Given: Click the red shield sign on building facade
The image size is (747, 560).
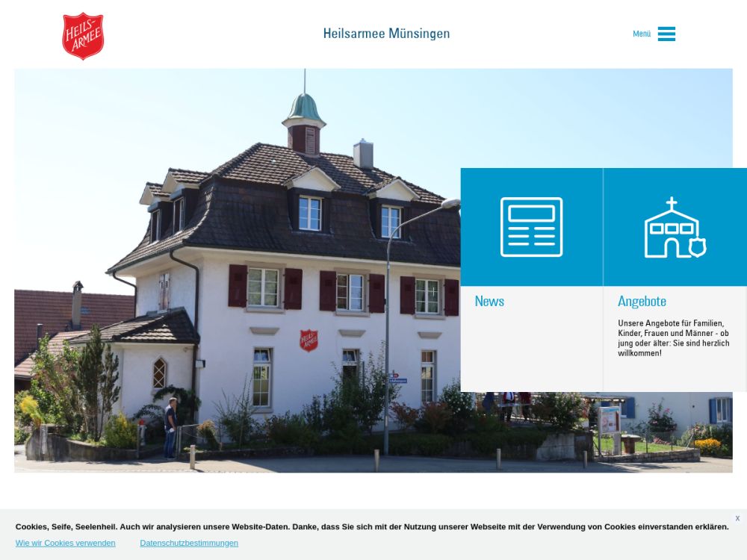Looking at the screenshot, I should 309,340.
